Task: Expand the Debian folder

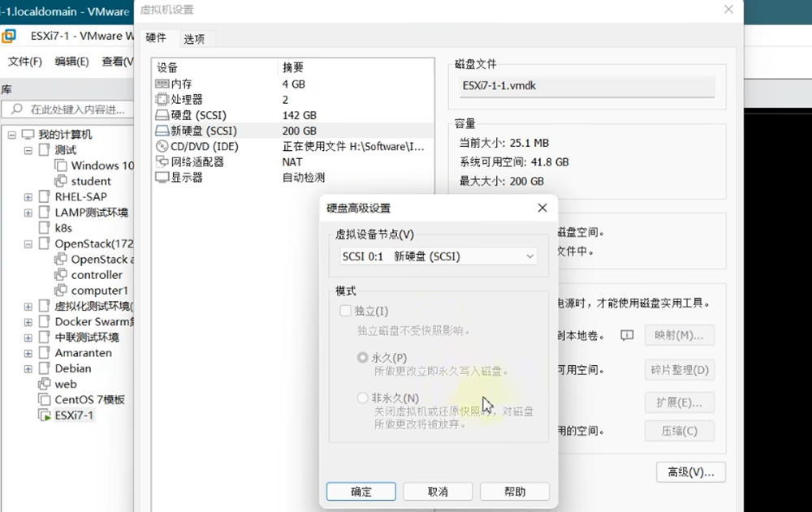Action: pyautogui.click(x=28, y=368)
